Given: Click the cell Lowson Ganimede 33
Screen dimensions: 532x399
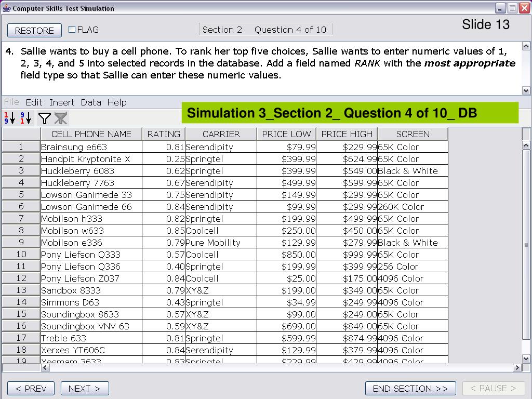Looking at the screenshot, I should click(91, 195).
